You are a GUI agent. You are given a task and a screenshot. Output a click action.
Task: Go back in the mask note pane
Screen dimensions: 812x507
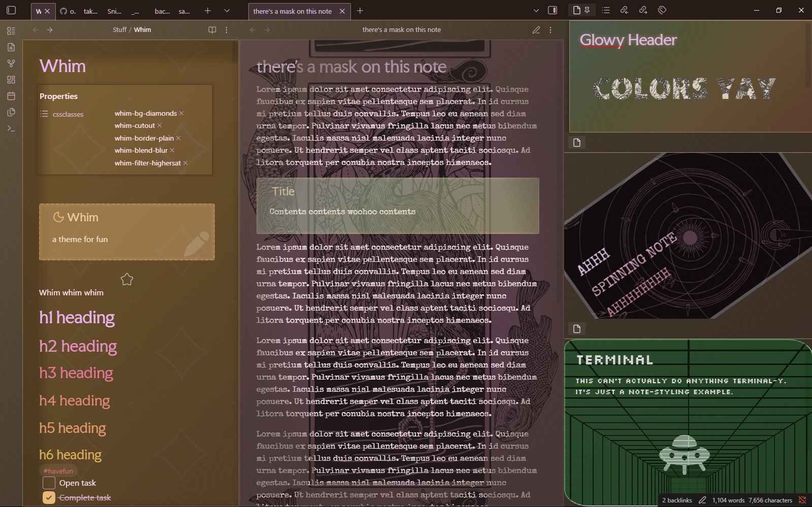tap(253, 30)
